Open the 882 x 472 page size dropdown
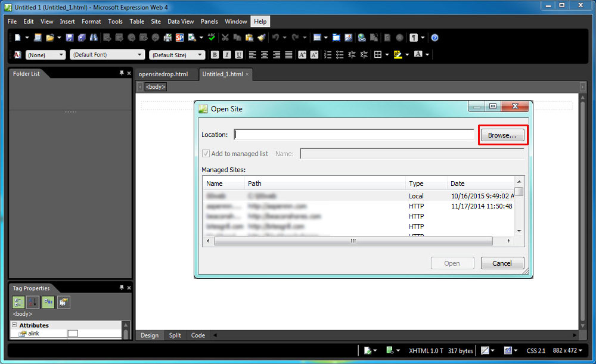The width and height of the screenshot is (596, 364). click(567, 350)
